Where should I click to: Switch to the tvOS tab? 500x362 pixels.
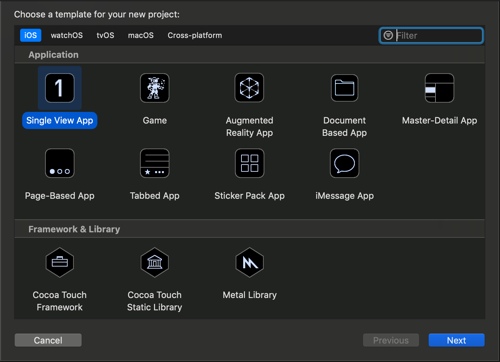tap(105, 35)
